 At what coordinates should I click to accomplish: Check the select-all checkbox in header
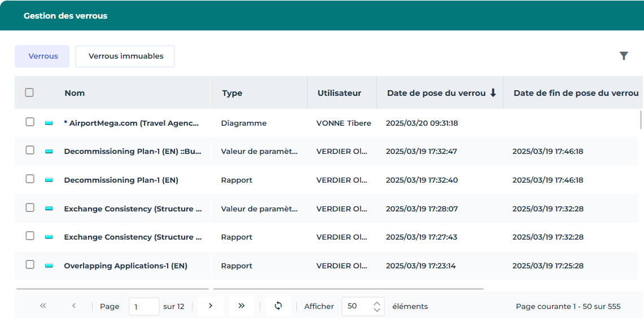pos(29,92)
